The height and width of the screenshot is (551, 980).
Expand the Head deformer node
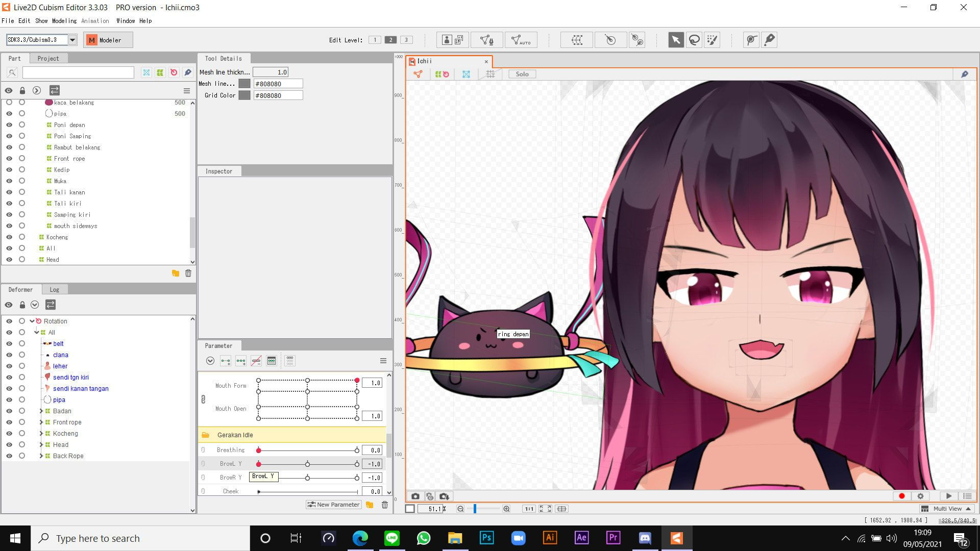[41, 445]
